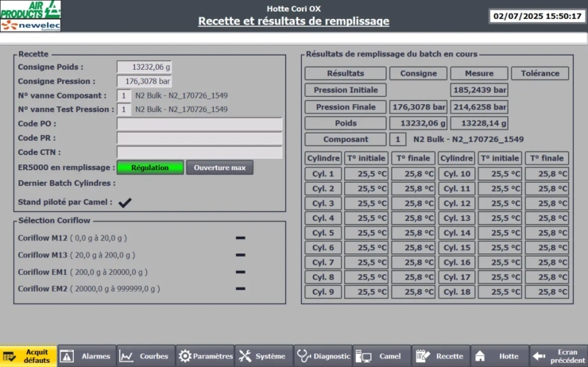Viewport: 588px width, 367px height.
Task: Click the Tolérance column header
Action: (x=540, y=73)
